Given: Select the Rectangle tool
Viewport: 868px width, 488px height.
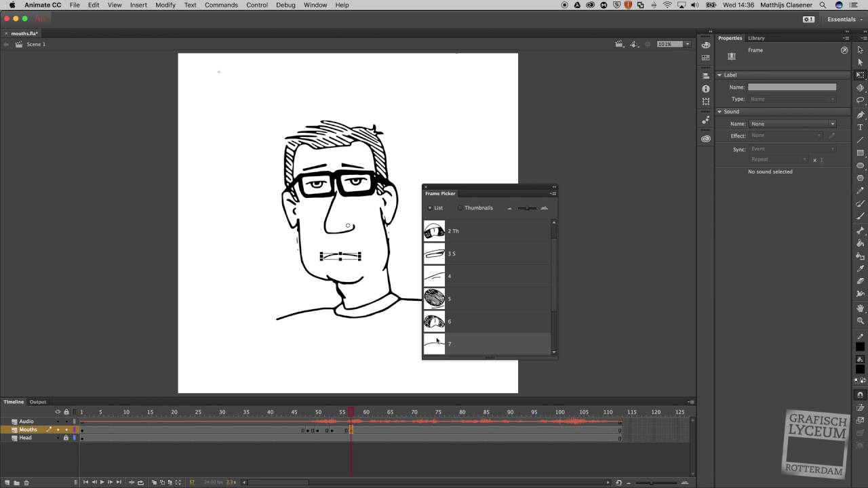Looking at the screenshot, I should point(860,153).
